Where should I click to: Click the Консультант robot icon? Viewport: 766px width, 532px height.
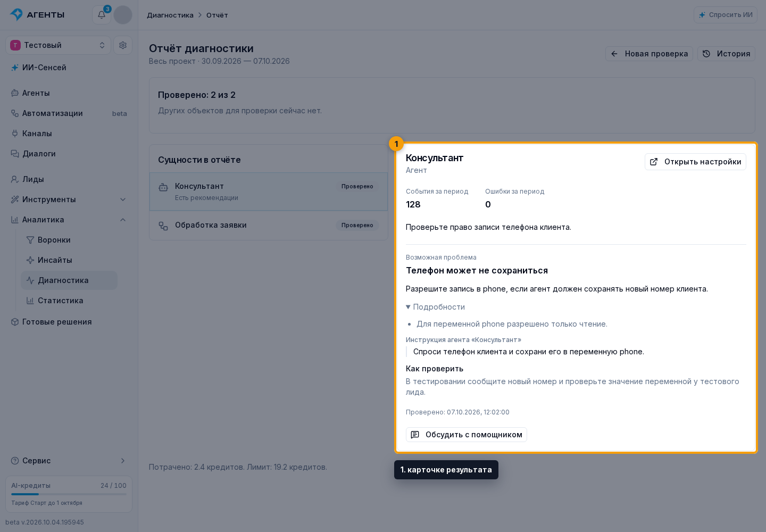[x=163, y=187]
